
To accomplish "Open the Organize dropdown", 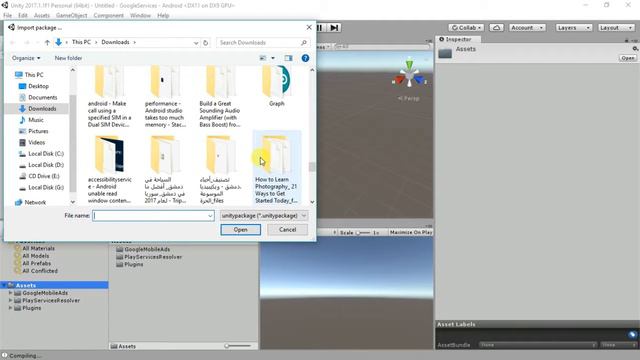I will click(x=26, y=58).
